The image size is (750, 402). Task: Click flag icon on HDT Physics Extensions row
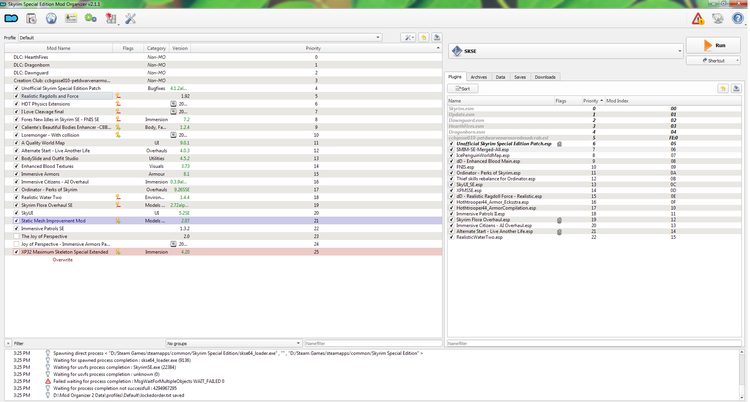[118, 104]
